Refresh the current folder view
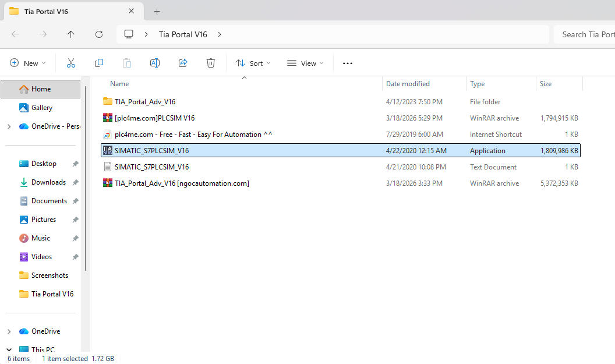This screenshot has width=615, height=364. point(99,34)
